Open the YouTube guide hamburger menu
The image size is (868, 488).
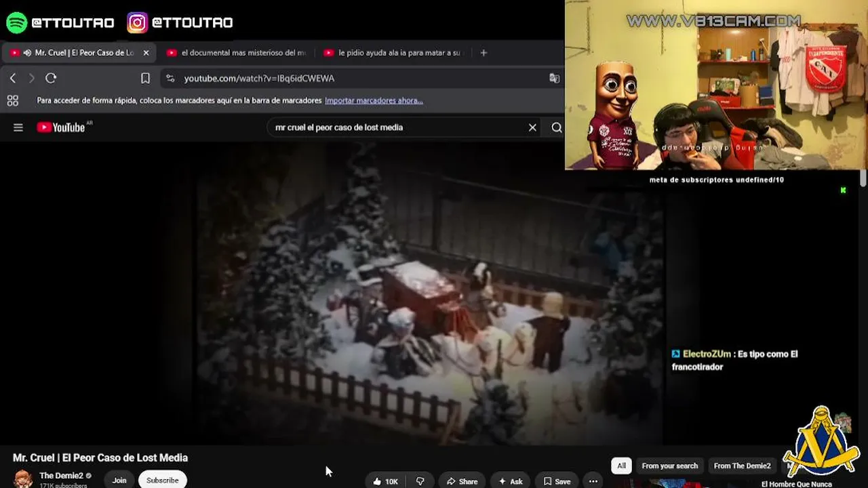pyautogui.click(x=18, y=127)
